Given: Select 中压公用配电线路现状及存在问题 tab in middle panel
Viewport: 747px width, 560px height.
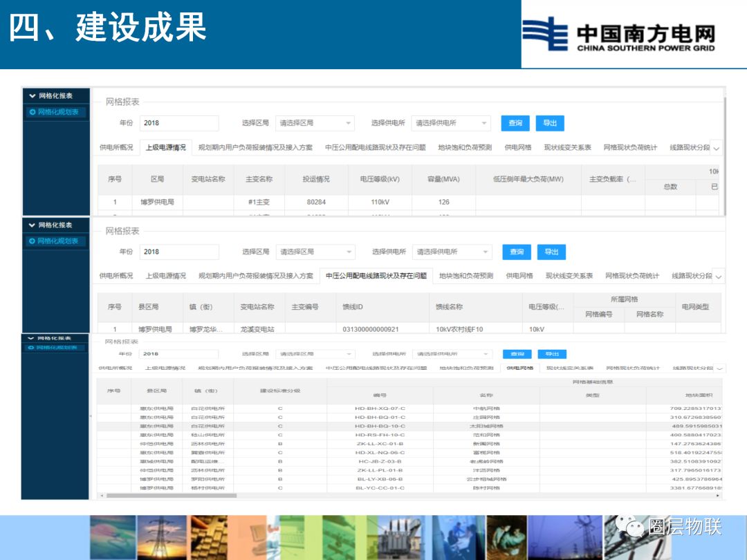Looking at the screenshot, I should 376,276.
